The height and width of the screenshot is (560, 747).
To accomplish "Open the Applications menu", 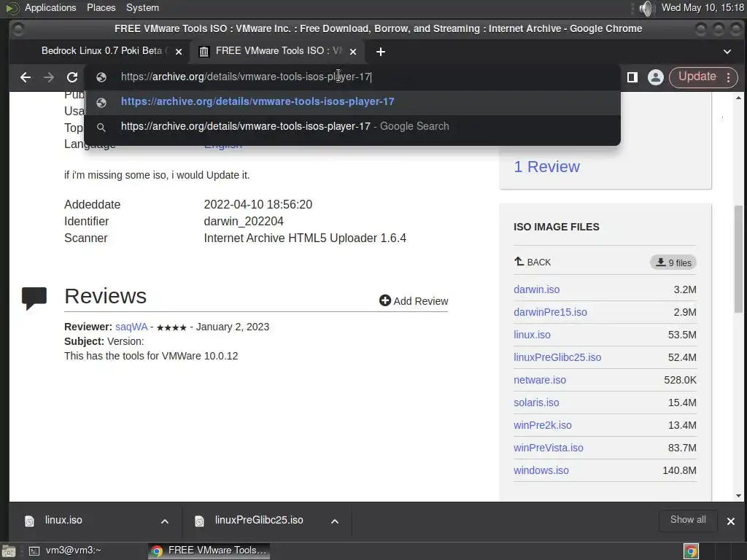I will (50, 7).
